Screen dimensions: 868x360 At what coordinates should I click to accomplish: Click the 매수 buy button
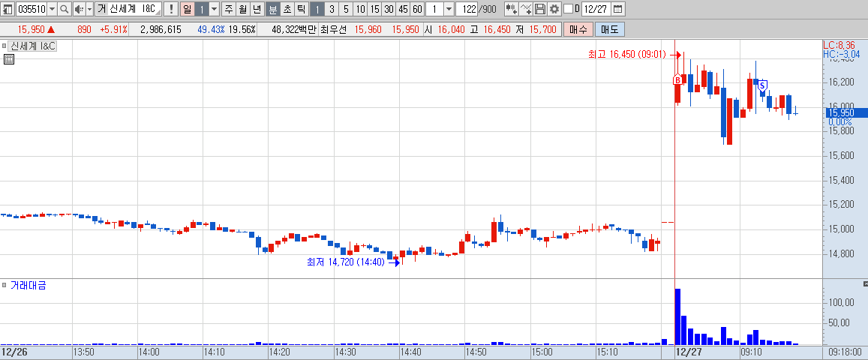578,29
